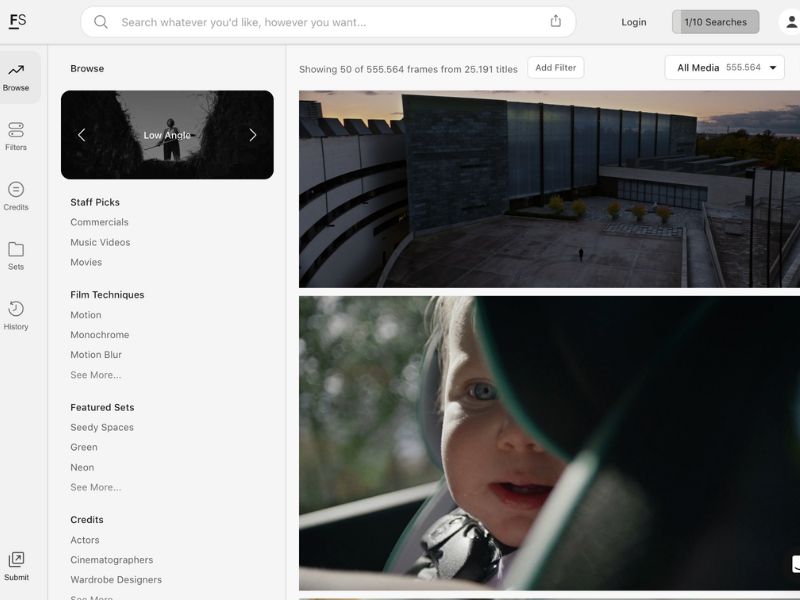The height and width of the screenshot is (600, 800).
Task: Click the Submit icon at bottom left
Action: [15, 565]
